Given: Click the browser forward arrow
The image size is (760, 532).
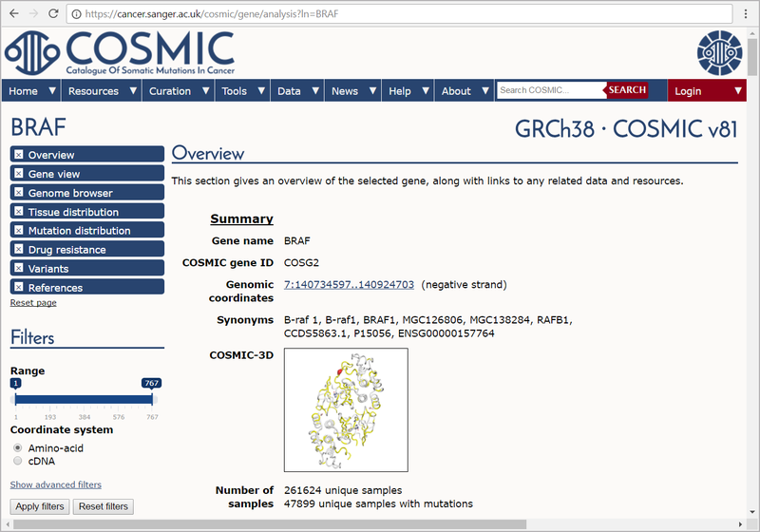Looking at the screenshot, I should coord(32,14).
